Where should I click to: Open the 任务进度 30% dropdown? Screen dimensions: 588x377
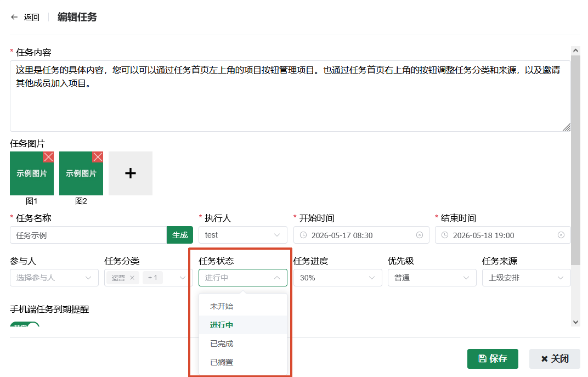tap(337, 278)
